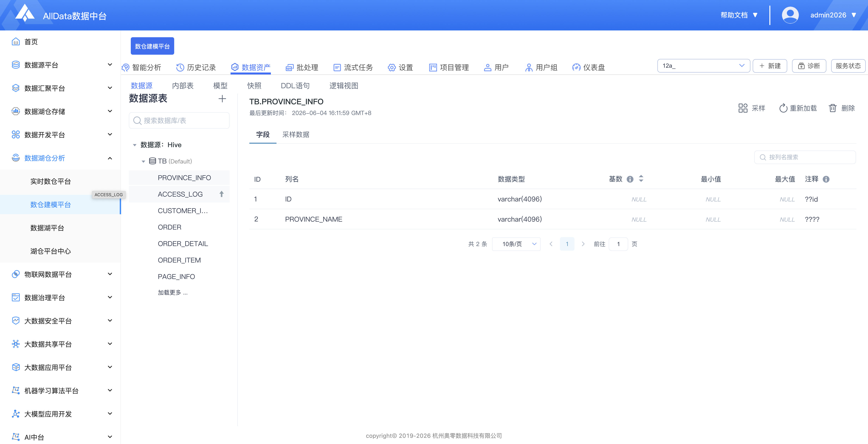
Task: Select page 1 in pagination
Action: coord(567,244)
